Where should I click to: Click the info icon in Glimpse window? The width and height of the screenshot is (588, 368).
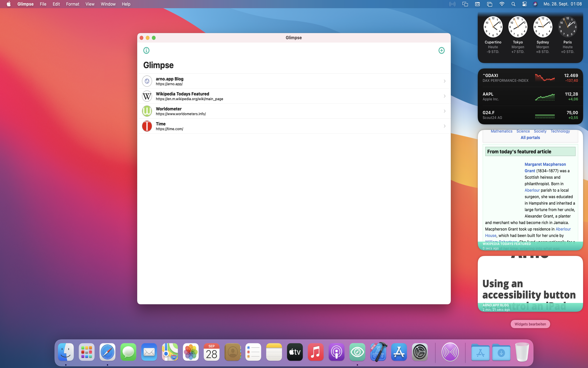click(x=146, y=50)
